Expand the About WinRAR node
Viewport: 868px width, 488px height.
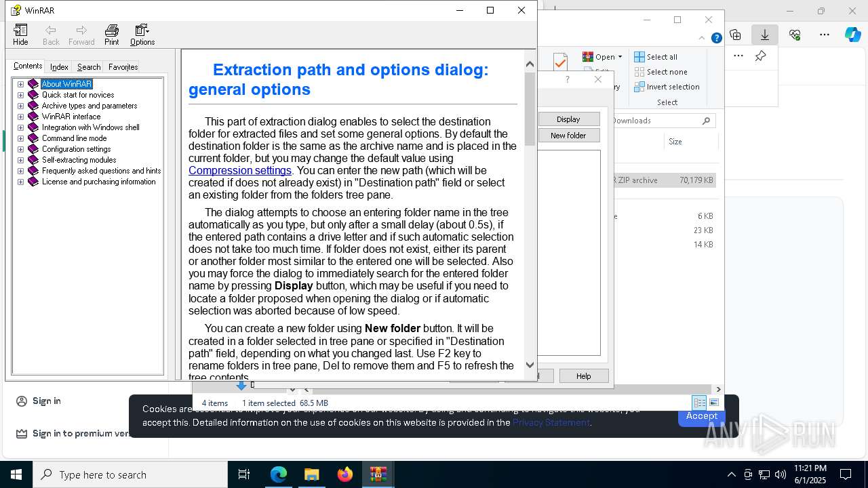click(20, 84)
